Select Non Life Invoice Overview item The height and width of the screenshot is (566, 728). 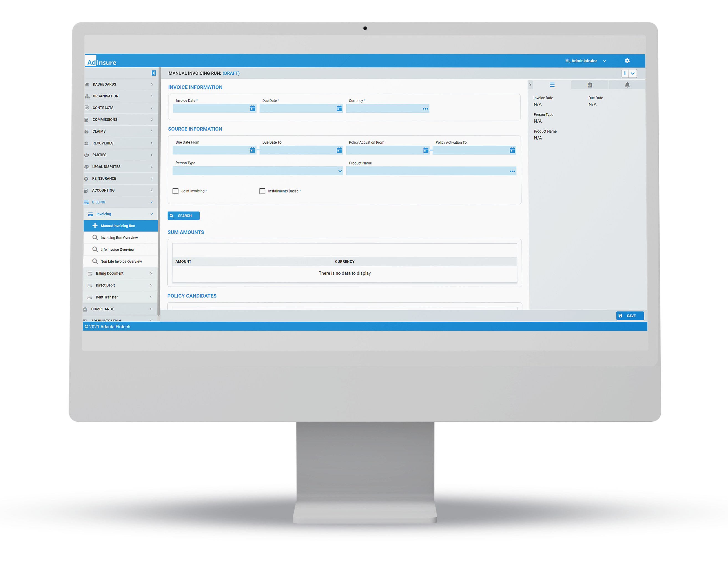coord(122,261)
